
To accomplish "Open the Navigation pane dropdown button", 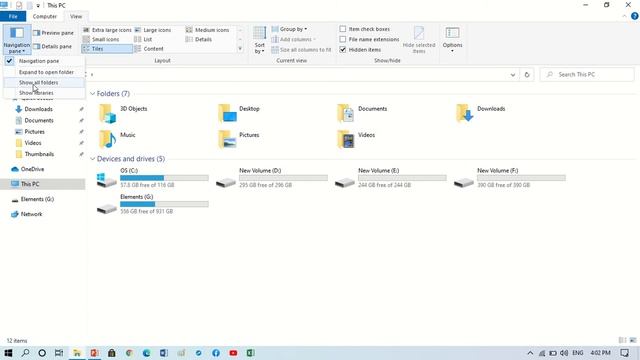I will (x=17, y=40).
